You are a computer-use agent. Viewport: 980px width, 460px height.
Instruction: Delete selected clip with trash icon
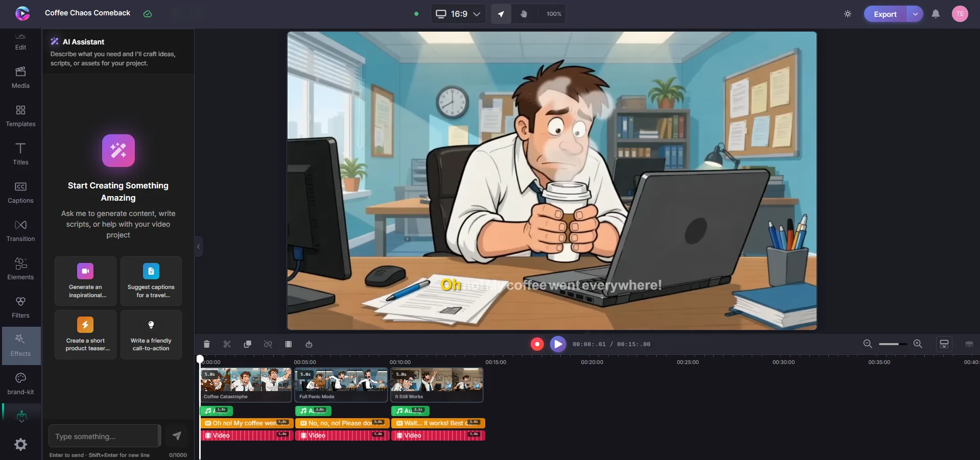point(206,344)
